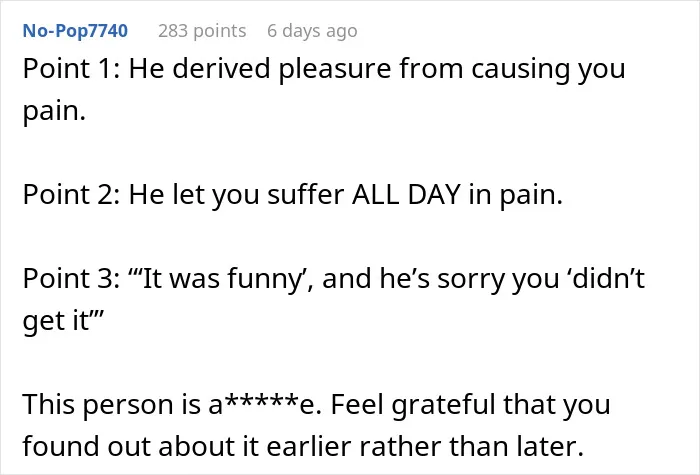The image size is (700, 475).
Task: Click the 'Point 3:' label text
Action: 71,279
